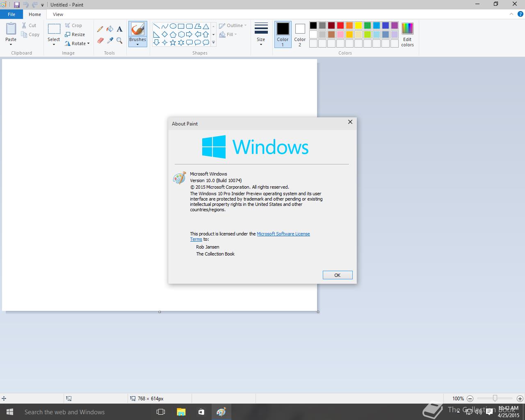525x420 pixels.
Task: Choose the Right arrow shape
Action: [x=189, y=34]
